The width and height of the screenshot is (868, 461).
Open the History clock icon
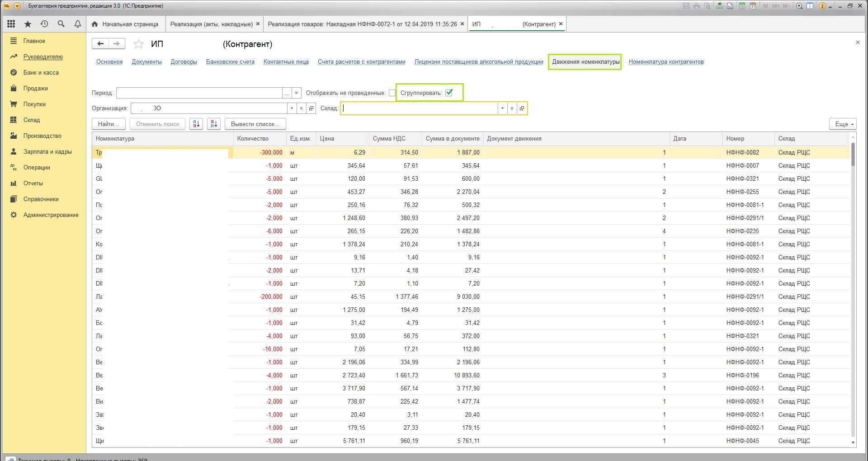click(x=44, y=24)
